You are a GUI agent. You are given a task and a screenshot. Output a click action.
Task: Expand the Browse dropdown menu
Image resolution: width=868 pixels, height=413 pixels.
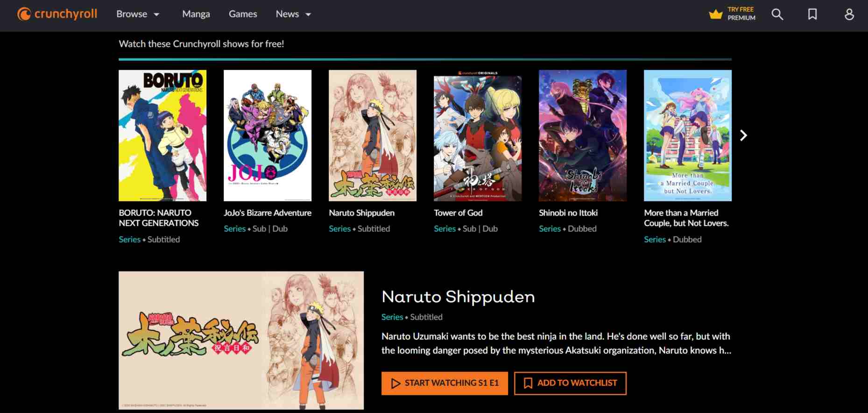pyautogui.click(x=138, y=14)
